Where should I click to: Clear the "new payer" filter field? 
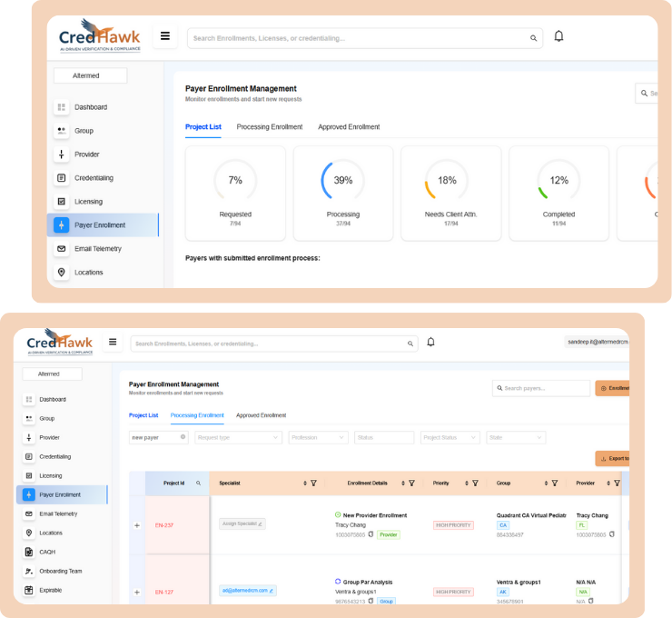[x=183, y=437]
